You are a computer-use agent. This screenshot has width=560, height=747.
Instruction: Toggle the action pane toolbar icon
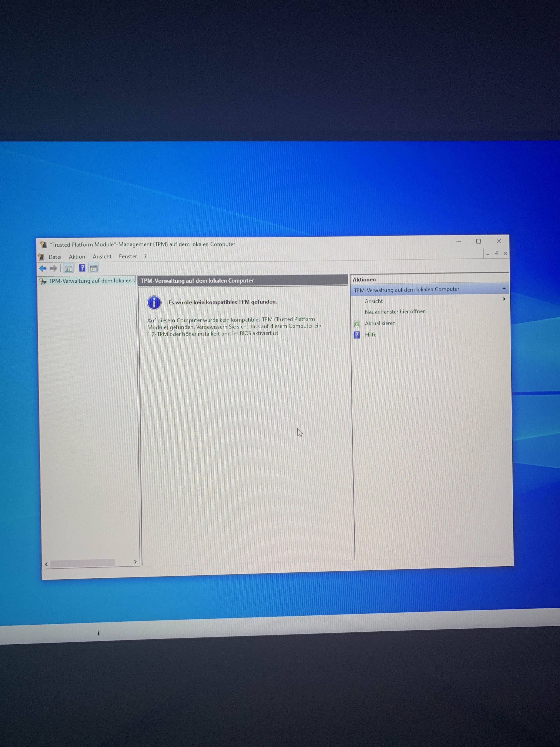click(x=94, y=268)
